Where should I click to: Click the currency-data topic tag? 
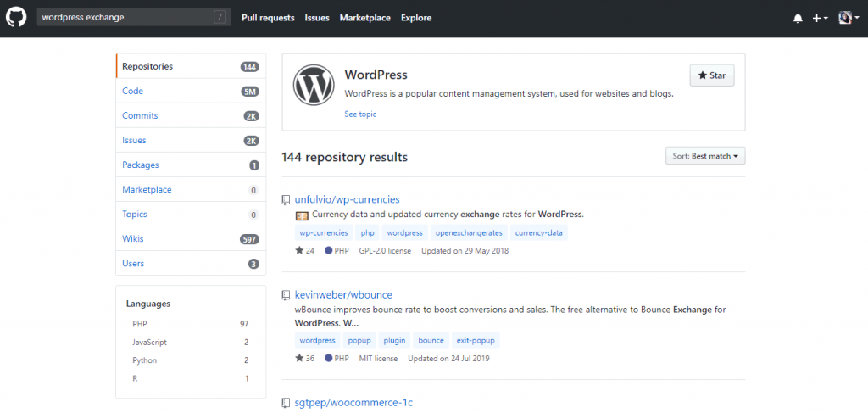pos(538,233)
